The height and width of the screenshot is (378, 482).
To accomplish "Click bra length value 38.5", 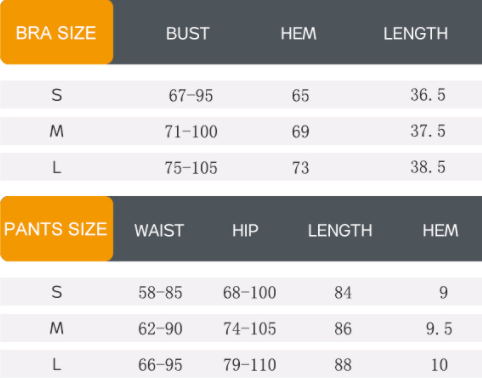I will pyautogui.click(x=428, y=167).
